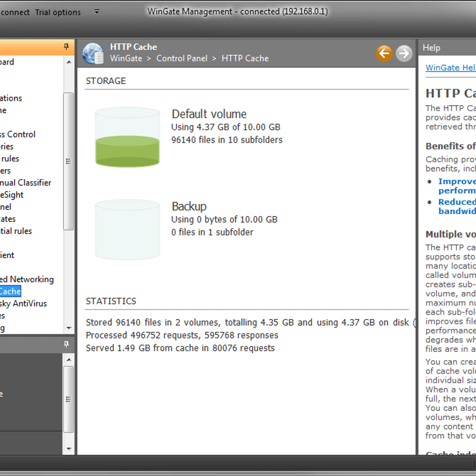Click the navigation list scroll up arrow
Image resolution: width=476 pixels, height=476 pixels.
point(69,62)
